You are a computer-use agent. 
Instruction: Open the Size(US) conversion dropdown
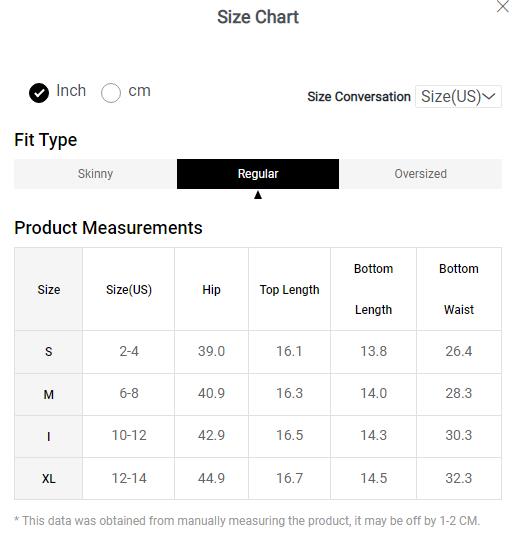coord(458,97)
